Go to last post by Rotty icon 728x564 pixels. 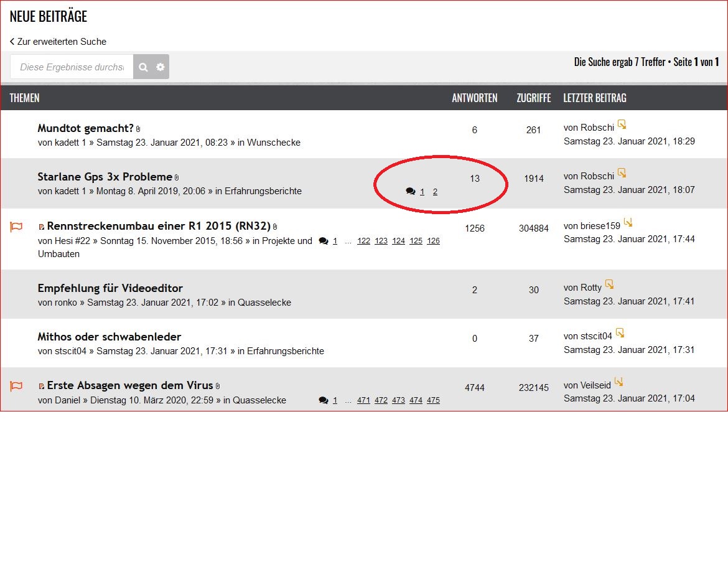tap(609, 284)
